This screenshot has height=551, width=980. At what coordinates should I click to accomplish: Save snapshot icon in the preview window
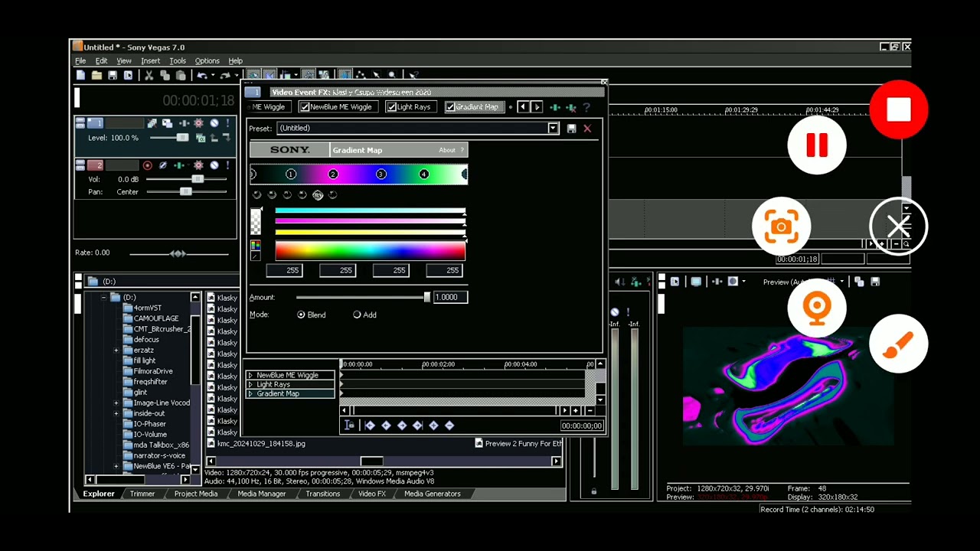(x=874, y=282)
